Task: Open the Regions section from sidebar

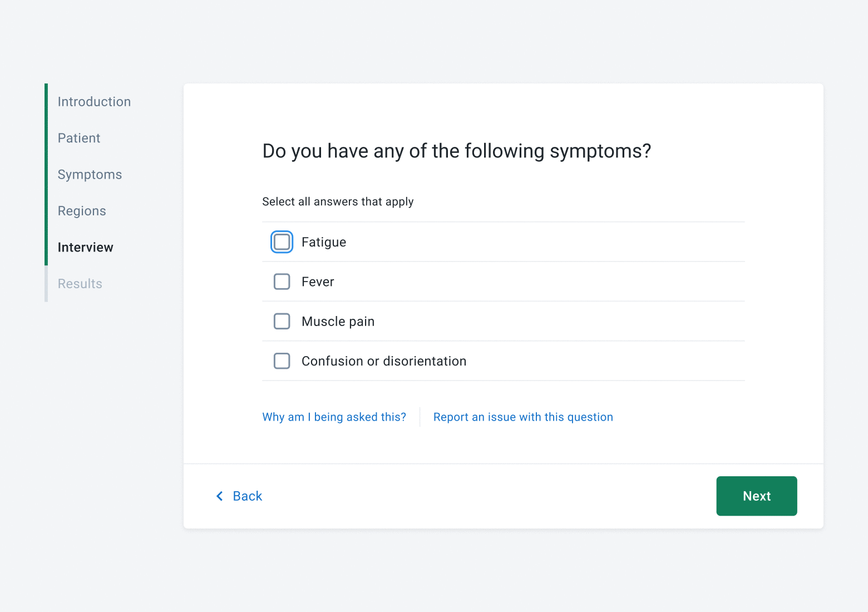Action: 81,210
